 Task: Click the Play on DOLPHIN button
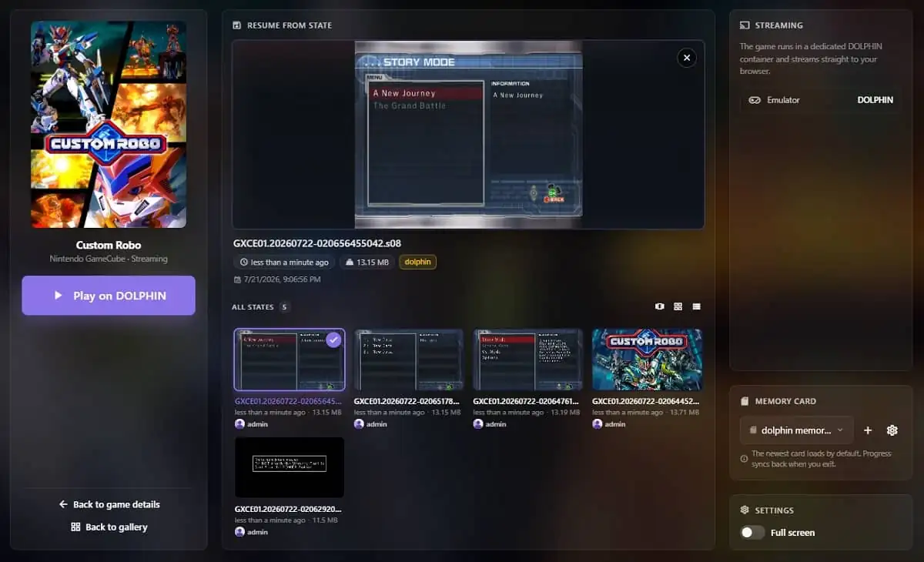[109, 296]
